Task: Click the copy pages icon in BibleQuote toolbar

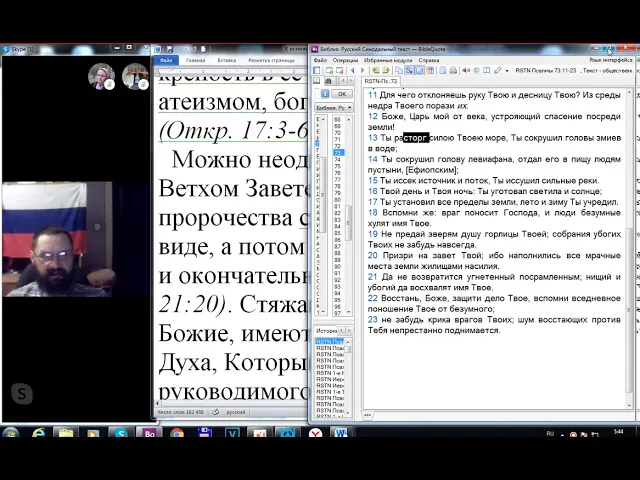Action: point(398,71)
